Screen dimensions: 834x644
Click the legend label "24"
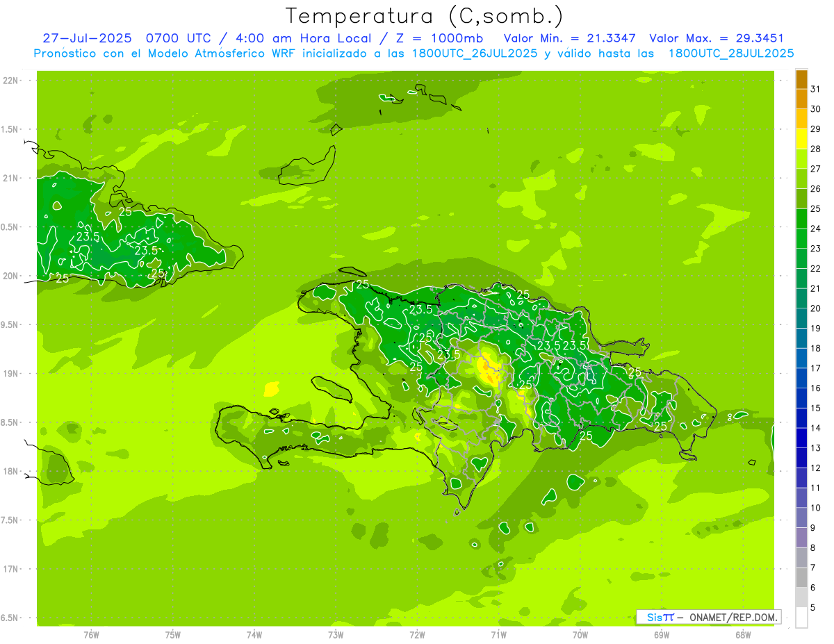(816, 229)
